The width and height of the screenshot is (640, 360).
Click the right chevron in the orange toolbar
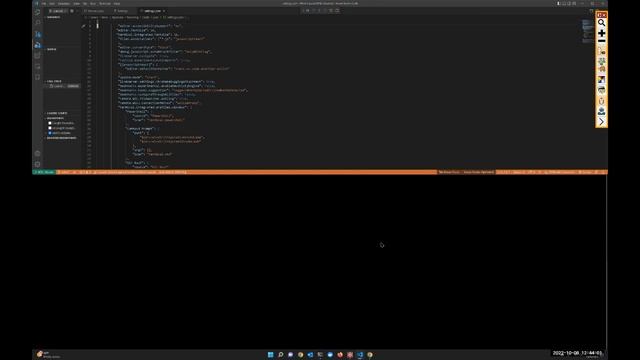[x=602, y=122]
